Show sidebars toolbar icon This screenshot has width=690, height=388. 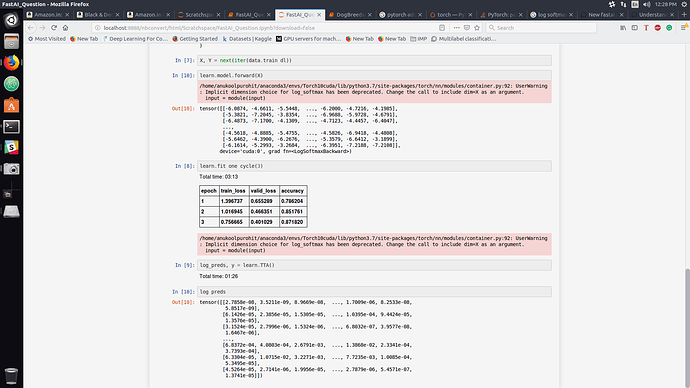pos(635,28)
